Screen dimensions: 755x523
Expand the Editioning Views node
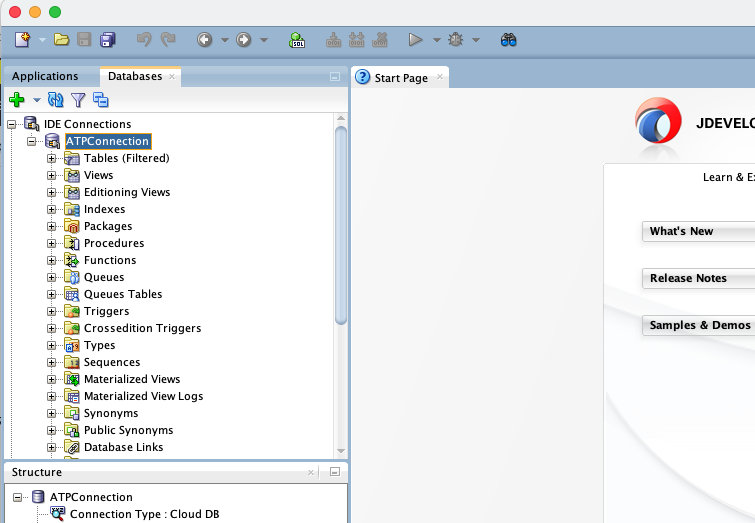pos(52,193)
